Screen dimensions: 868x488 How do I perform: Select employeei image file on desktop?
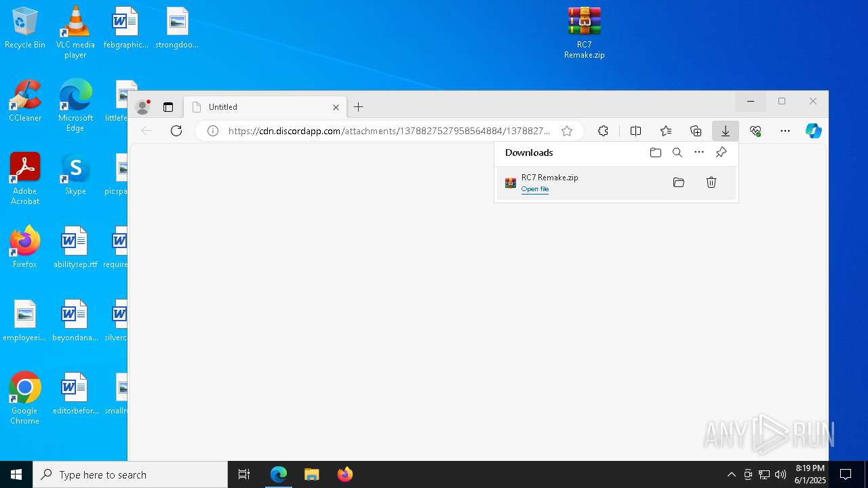25,321
